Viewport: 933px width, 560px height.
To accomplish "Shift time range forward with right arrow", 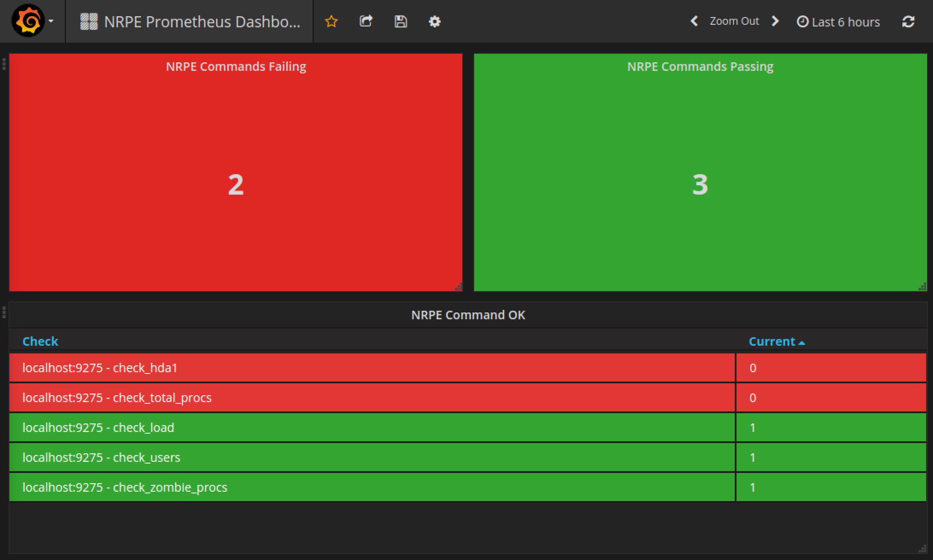I will (775, 21).
